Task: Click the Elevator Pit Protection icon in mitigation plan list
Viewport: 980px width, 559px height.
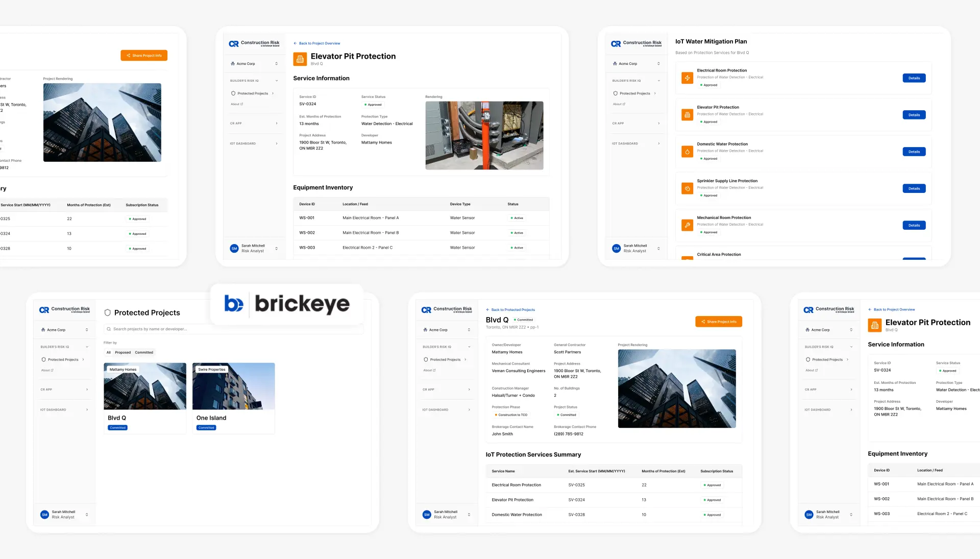Action: tap(687, 115)
